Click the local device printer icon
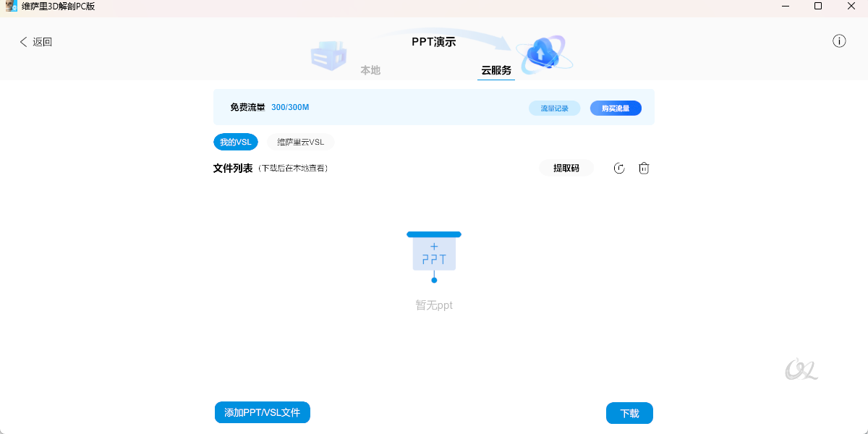The image size is (868, 434). [329, 55]
